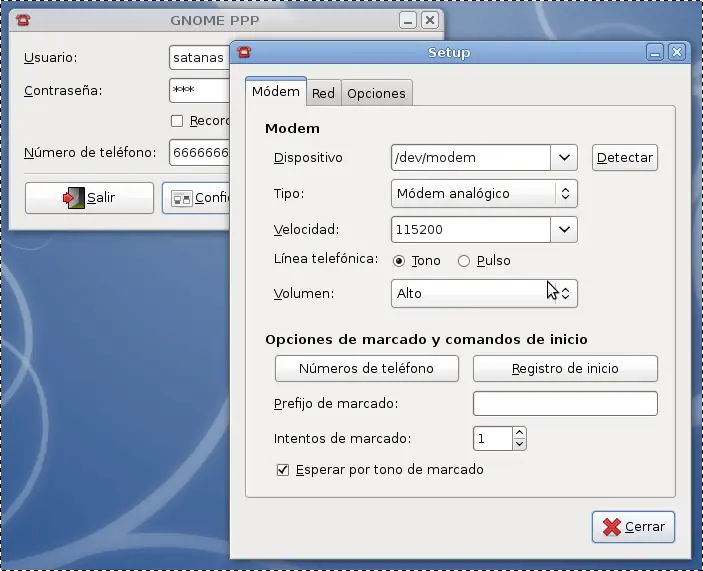Increase Intentos de marcado with up arrow
703x571 pixels.
519,433
